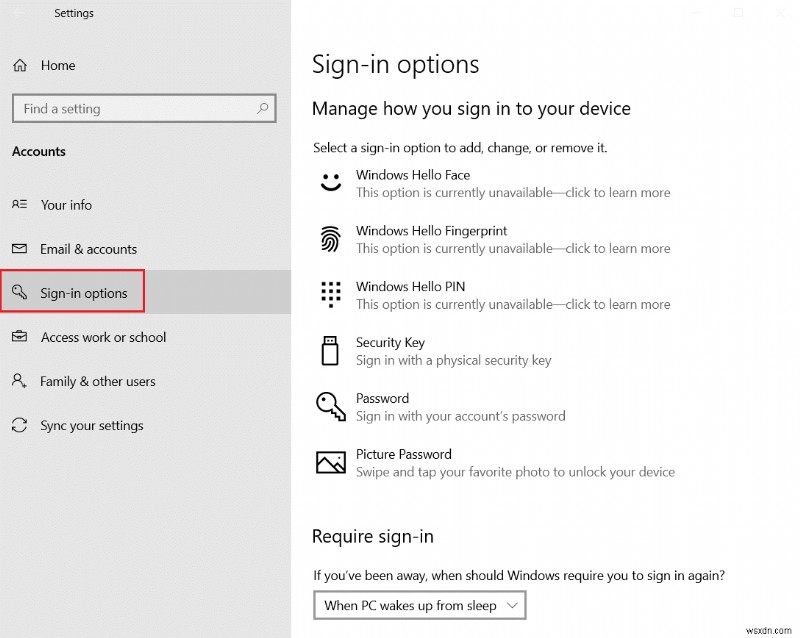This screenshot has width=800, height=638.
Task: Click the Picture Password image icon
Action: coord(331,462)
